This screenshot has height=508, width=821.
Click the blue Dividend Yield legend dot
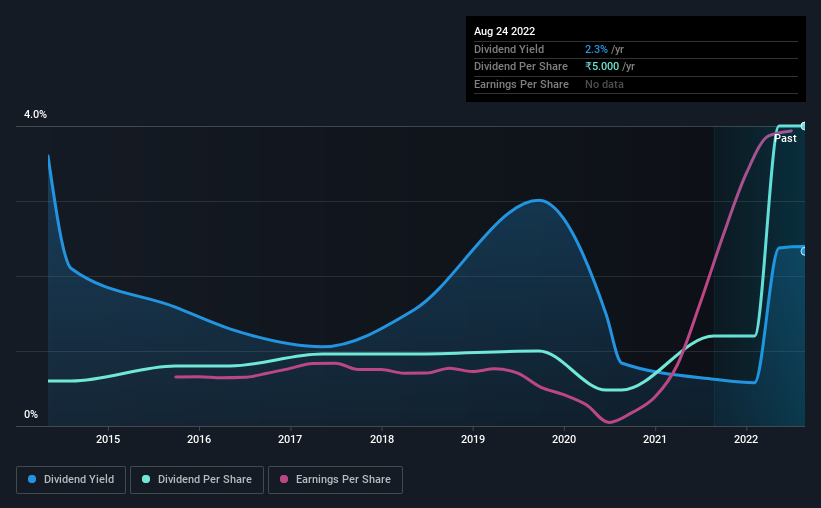point(33,480)
